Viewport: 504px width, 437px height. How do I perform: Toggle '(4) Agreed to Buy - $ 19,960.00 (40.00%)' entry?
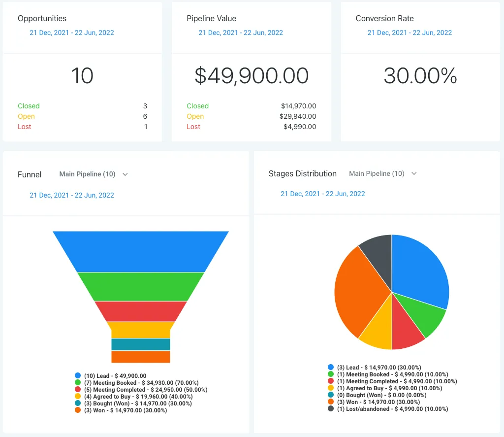click(x=138, y=397)
